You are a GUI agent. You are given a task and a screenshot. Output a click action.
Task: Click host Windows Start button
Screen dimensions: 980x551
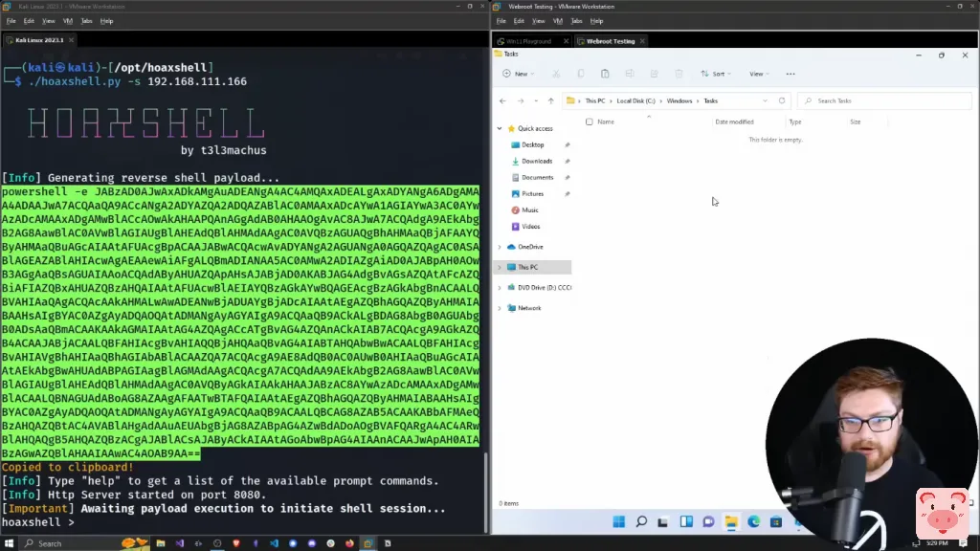coord(9,543)
